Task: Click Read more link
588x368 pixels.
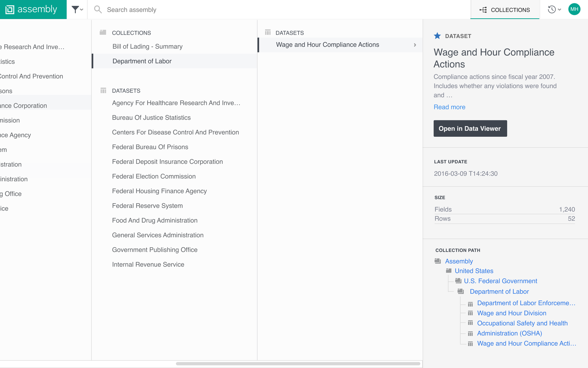Action: (449, 107)
